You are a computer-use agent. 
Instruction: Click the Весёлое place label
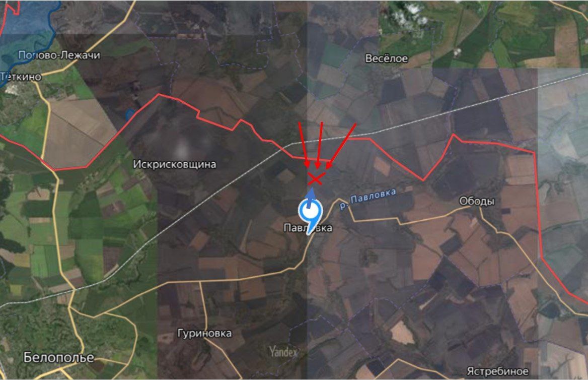tap(386, 58)
